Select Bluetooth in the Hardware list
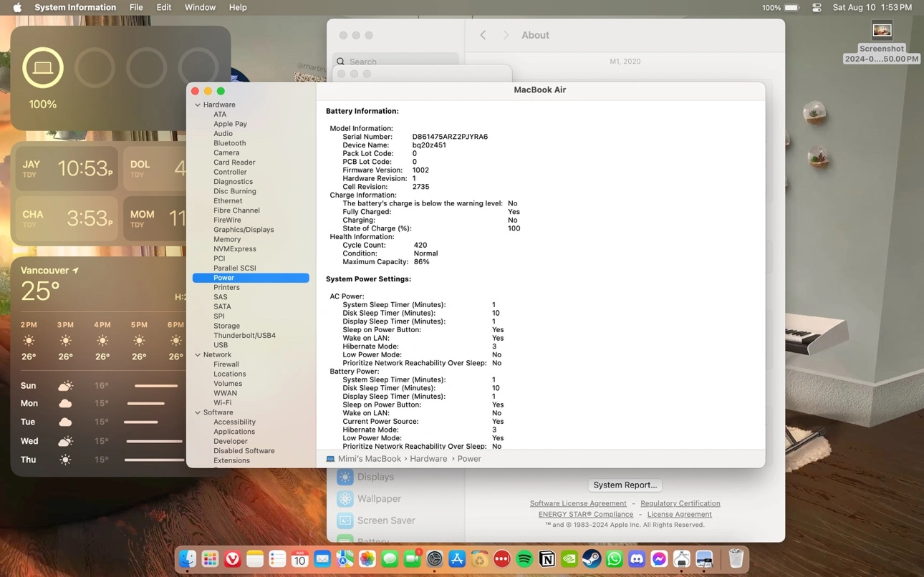Image resolution: width=924 pixels, height=577 pixels. pyautogui.click(x=230, y=143)
